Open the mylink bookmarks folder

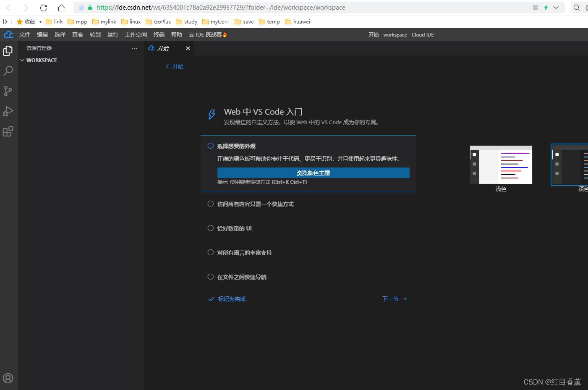[104, 21]
